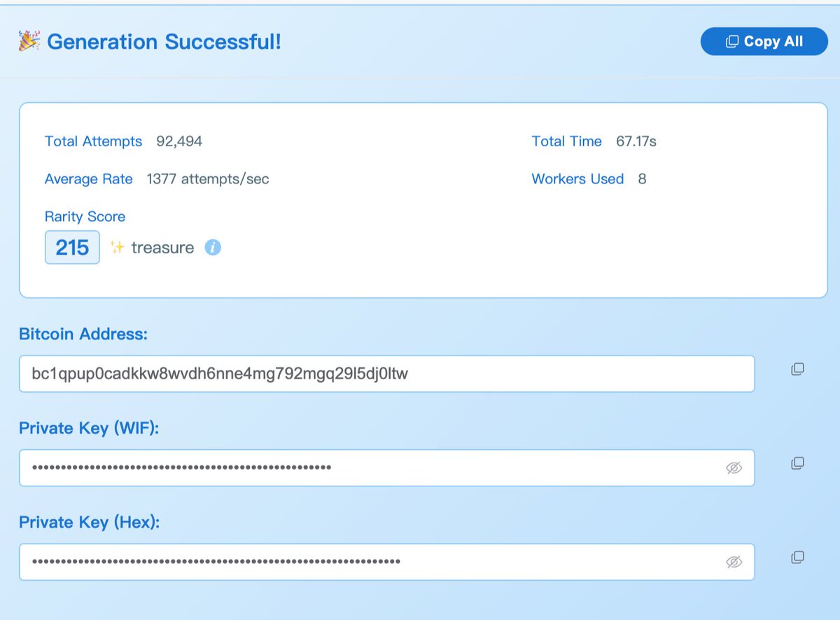The image size is (840, 620).
Task: Click the 'Average Rate' label
Action: point(88,179)
